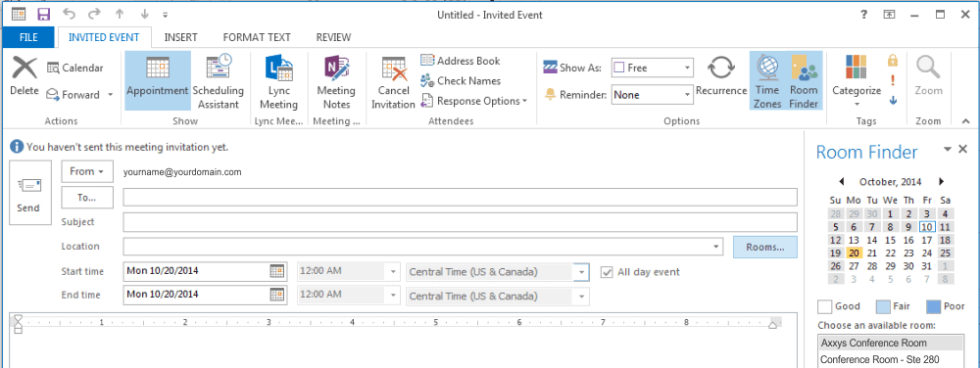The height and width of the screenshot is (368, 980).
Task: Click into the To recipients field
Action: (460, 197)
